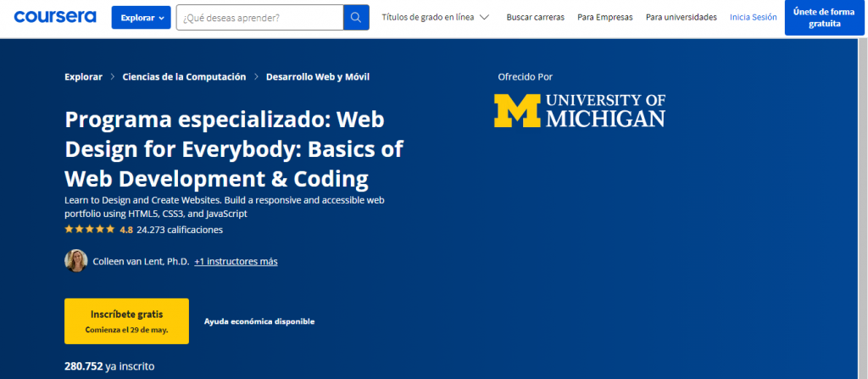Go to Desarrollo Web y Móvil breadcrumb
The width and height of the screenshot is (868, 379).
pos(318,77)
